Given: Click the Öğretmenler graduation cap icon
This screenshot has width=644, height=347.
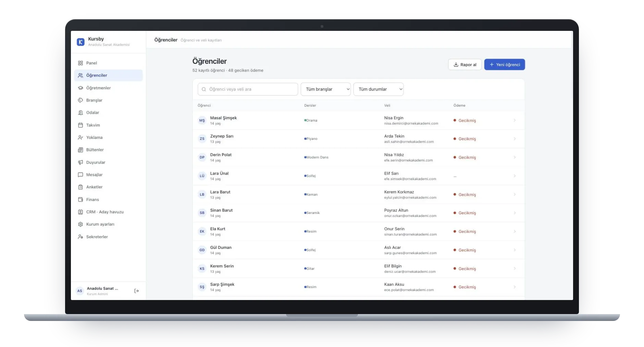Looking at the screenshot, I should point(80,88).
